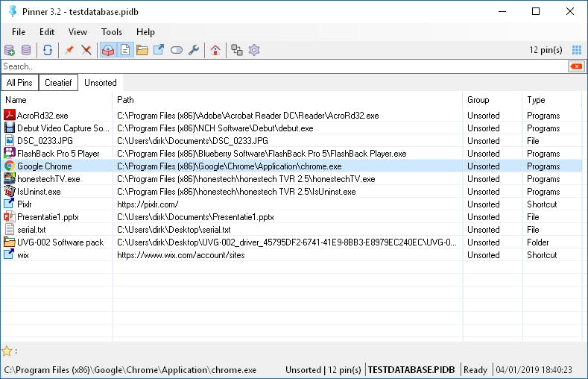Screen dimensions: 588x379
Task: Click the honestechTV.exe row icon
Action: click(10, 178)
